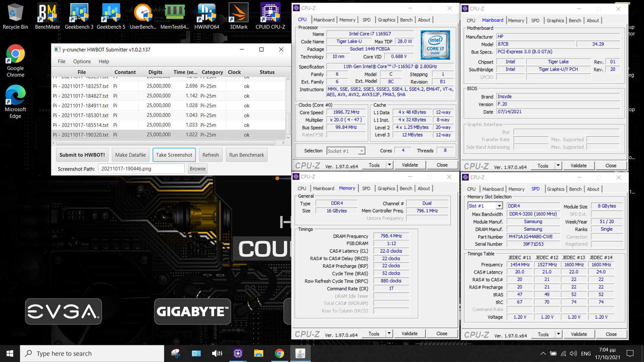Open About tab in SPD window
The image size is (644, 362).
point(593,189)
